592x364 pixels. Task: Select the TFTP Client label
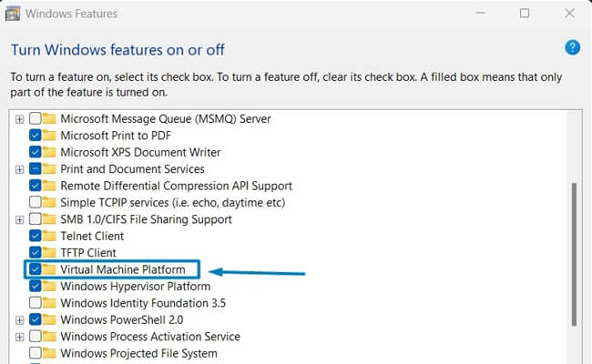click(x=88, y=252)
